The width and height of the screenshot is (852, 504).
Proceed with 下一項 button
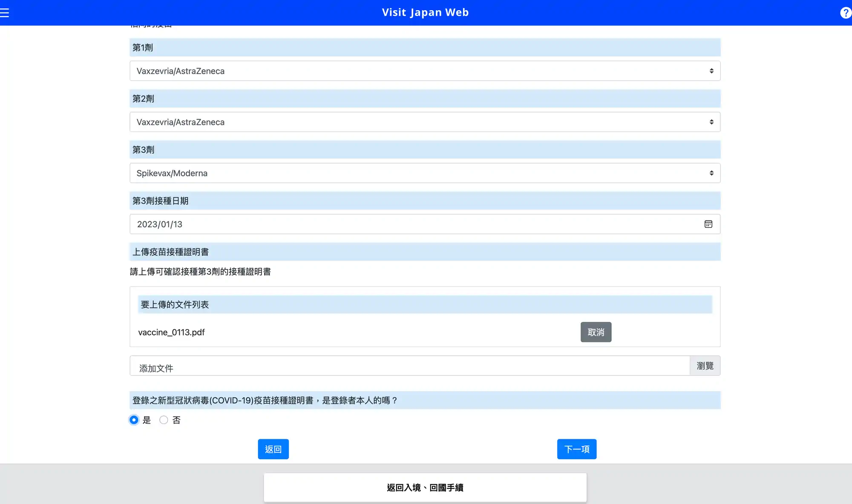(576, 449)
